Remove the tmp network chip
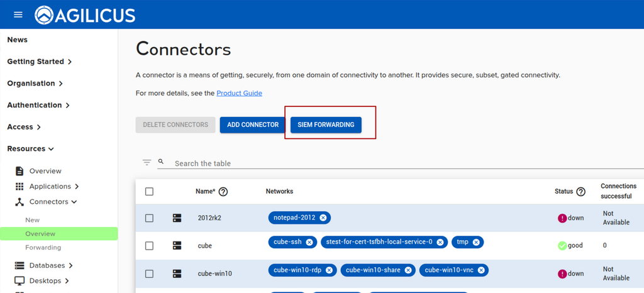Viewport: 644px width, 293px height. (x=476, y=242)
